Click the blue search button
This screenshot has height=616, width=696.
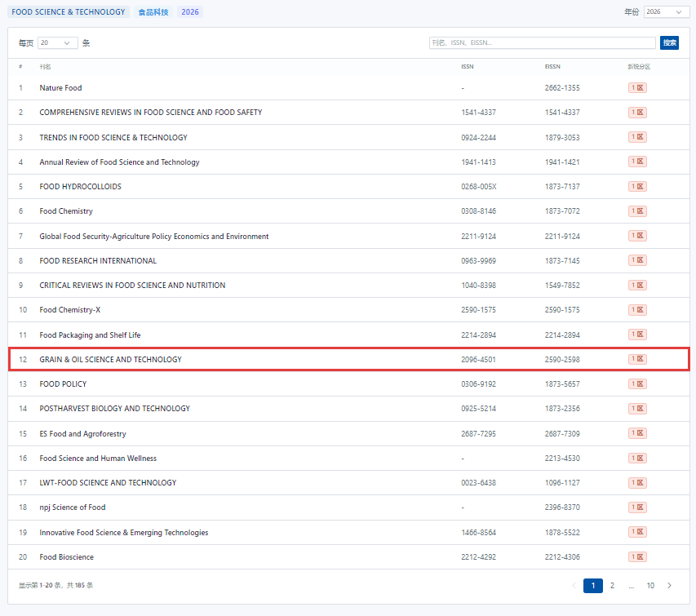669,43
